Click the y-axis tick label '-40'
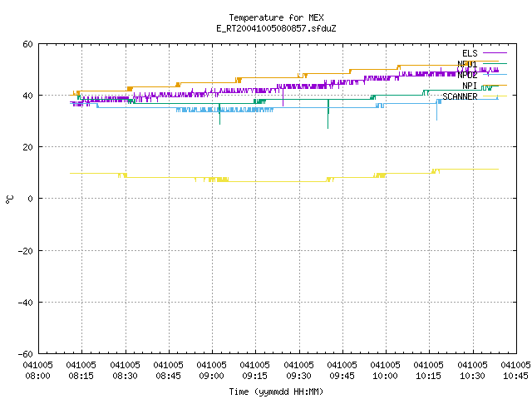The image size is (532, 399). tap(26, 303)
